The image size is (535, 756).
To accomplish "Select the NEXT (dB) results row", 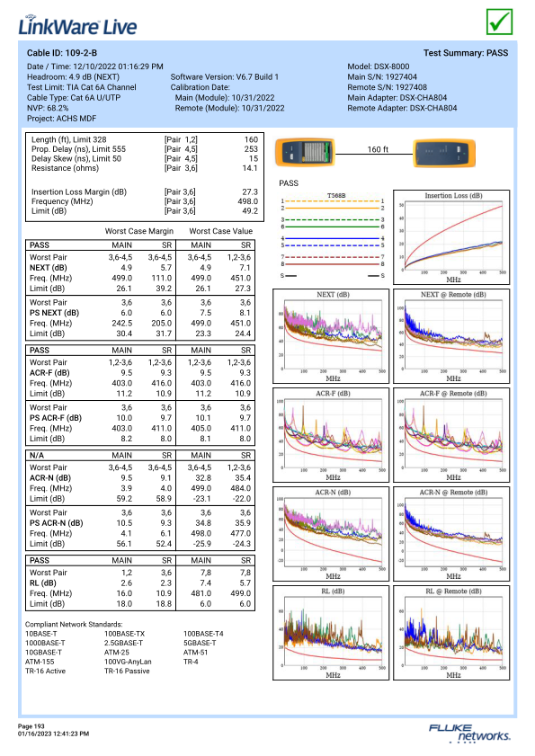I will point(140,268).
